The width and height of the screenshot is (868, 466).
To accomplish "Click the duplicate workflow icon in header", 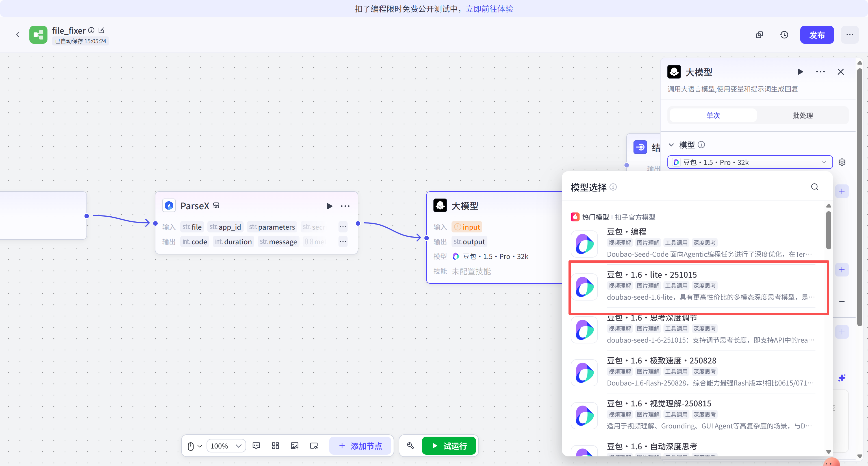I will pos(759,35).
